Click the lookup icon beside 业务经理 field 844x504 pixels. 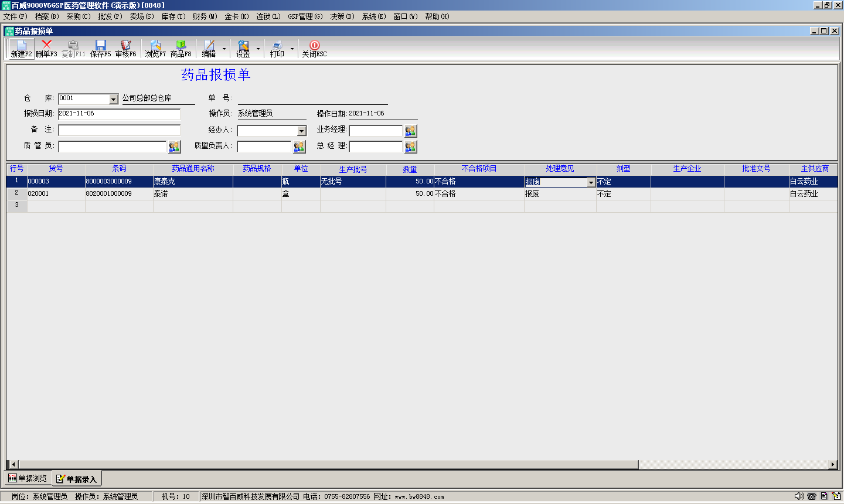pyautogui.click(x=410, y=131)
